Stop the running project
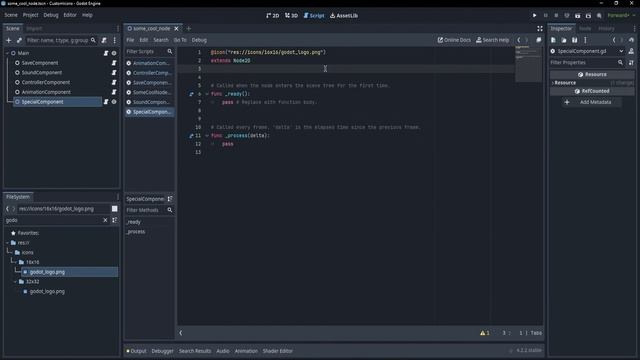 (x=556, y=16)
